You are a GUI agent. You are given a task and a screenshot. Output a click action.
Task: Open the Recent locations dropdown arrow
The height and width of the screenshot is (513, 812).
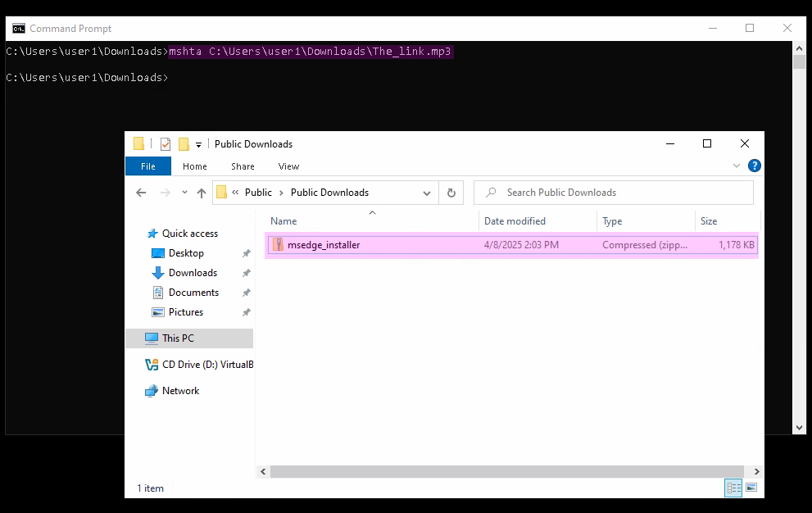(x=184, y=193)
